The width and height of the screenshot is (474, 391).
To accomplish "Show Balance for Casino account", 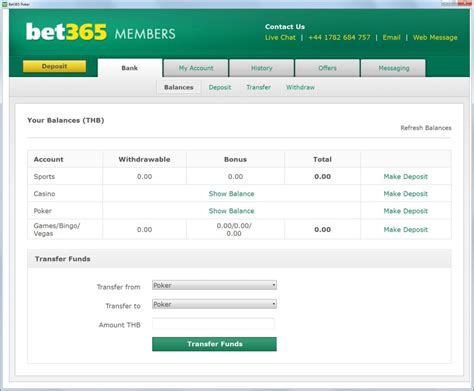I will pyautogui.click(x=231, y=194).
